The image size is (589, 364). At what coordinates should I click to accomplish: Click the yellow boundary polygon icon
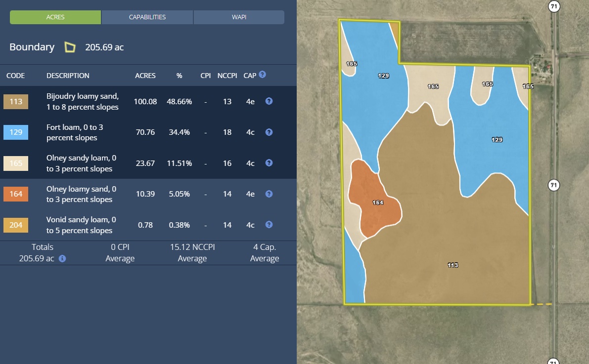(70, 47)
